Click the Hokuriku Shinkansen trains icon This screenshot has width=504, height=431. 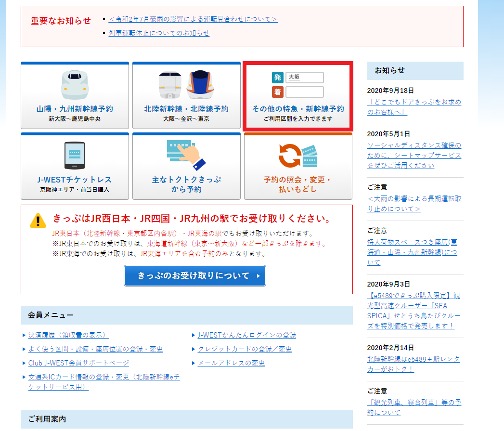186,84
